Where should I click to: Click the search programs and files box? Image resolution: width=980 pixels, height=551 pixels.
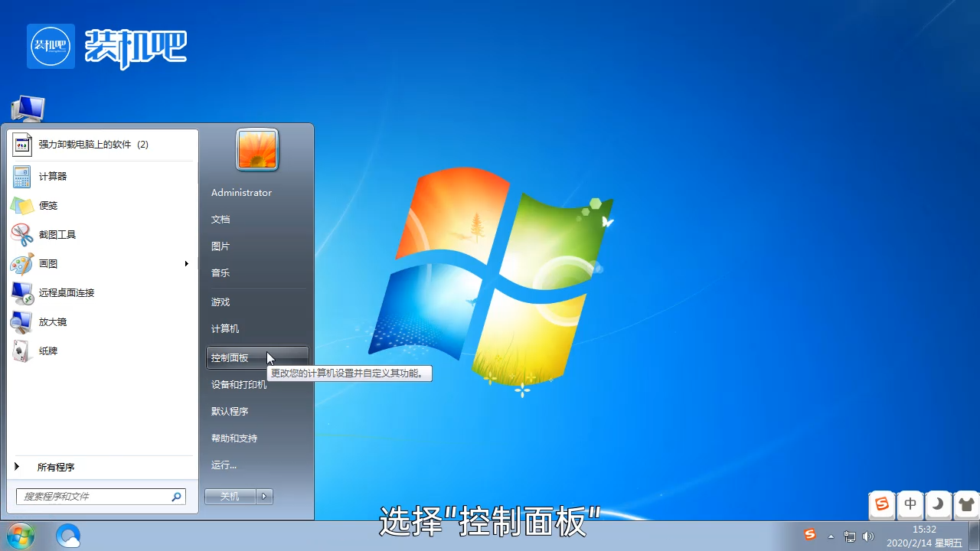(96, 497)
